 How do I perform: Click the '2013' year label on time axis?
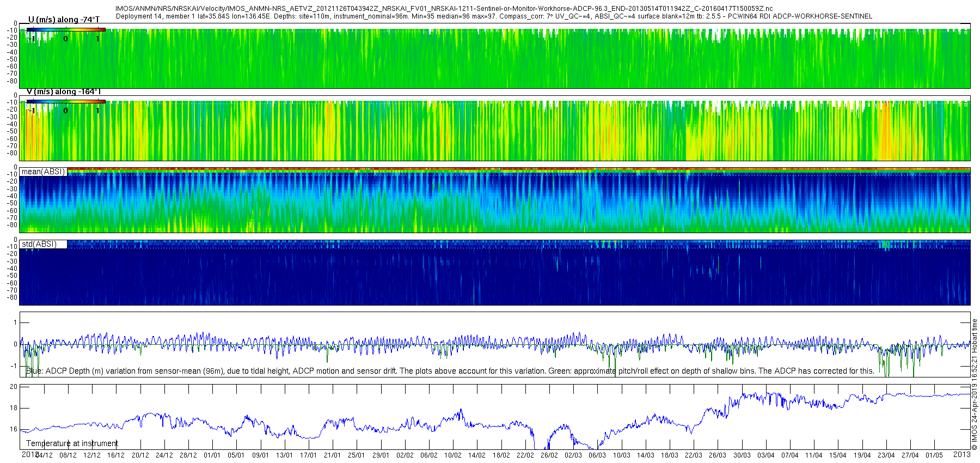(961, 454)
